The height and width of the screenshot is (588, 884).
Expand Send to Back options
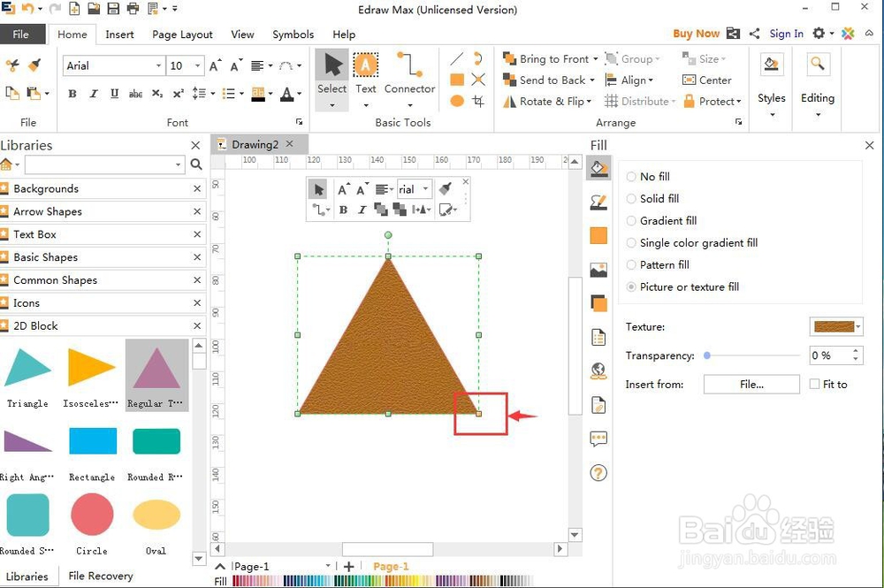tap(592, 80)
